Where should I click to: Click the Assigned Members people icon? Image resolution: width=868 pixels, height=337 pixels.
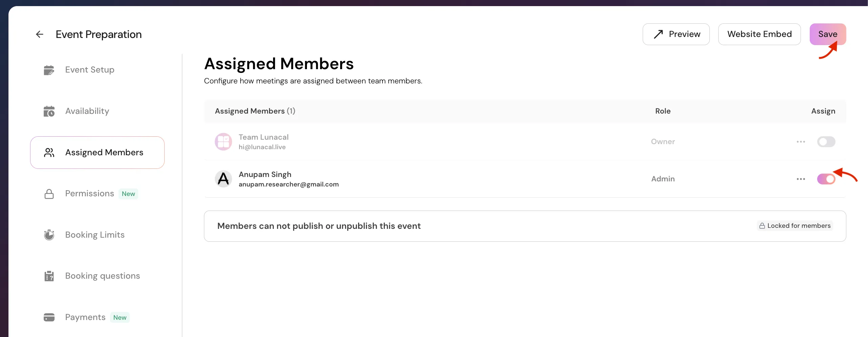(x=49, y=153)
